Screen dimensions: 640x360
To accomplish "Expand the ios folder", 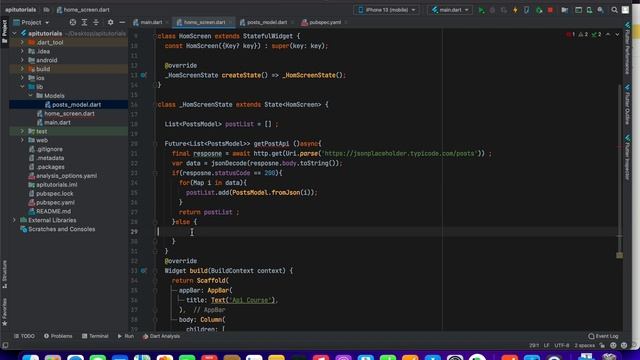I will (x=22, y=78).
